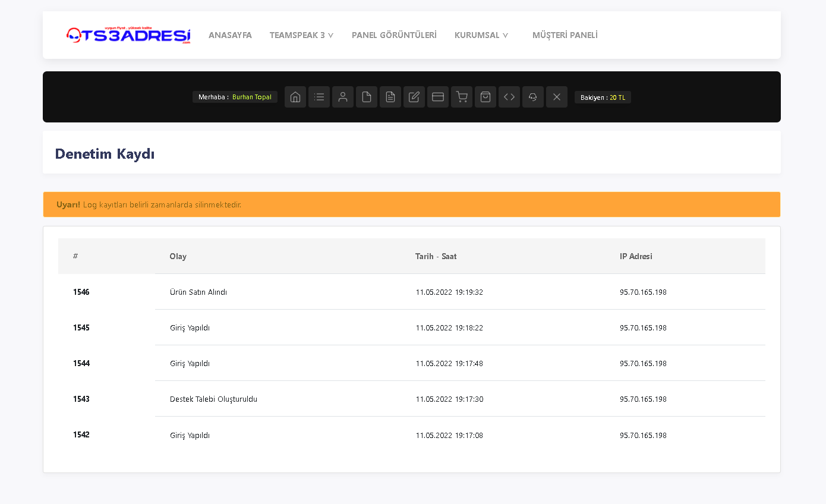This screenshot has width=826, height=504.
Task: Click the timestamp 11.05.2022 19:18:22
Action: (x=449, y=327)
